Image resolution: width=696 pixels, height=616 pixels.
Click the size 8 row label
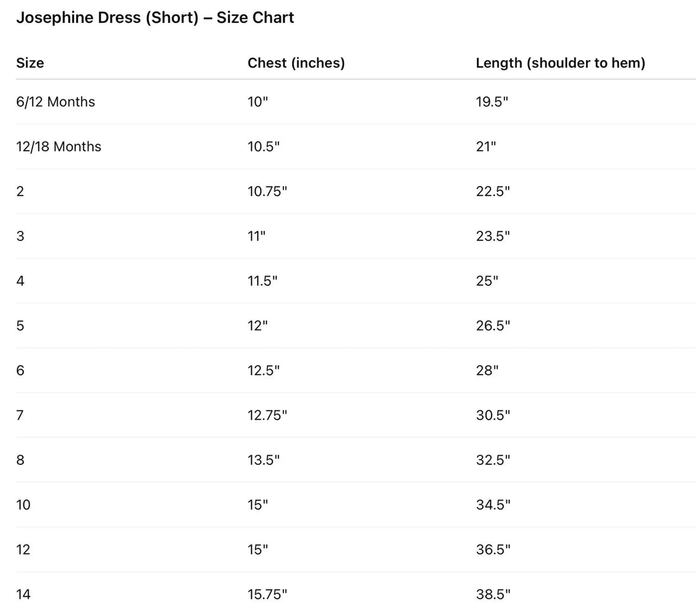click(x=20, y=460)
